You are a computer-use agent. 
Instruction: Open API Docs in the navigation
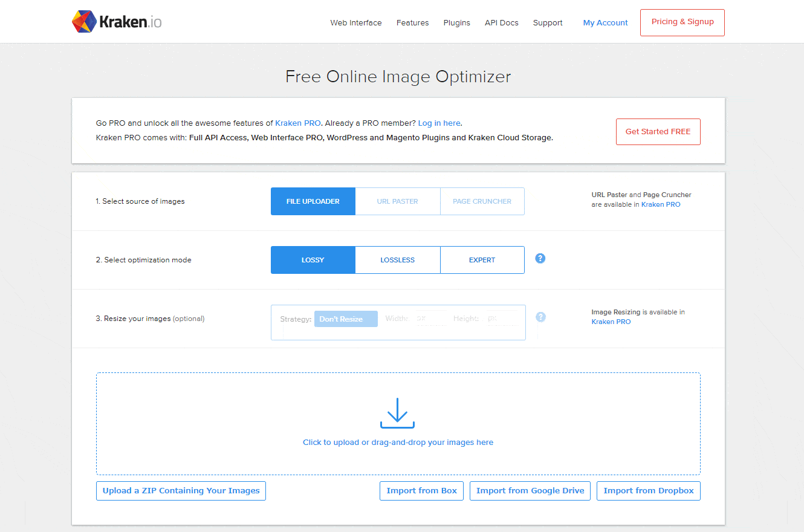click(x=501, y=23)
